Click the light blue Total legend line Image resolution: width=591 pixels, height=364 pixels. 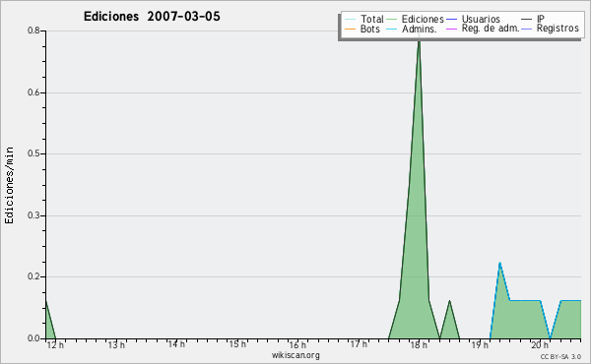350,20
